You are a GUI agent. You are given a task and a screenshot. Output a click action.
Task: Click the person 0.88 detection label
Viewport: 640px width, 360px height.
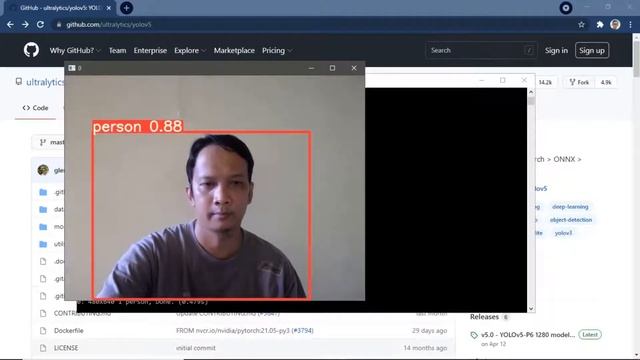point(138,127)
